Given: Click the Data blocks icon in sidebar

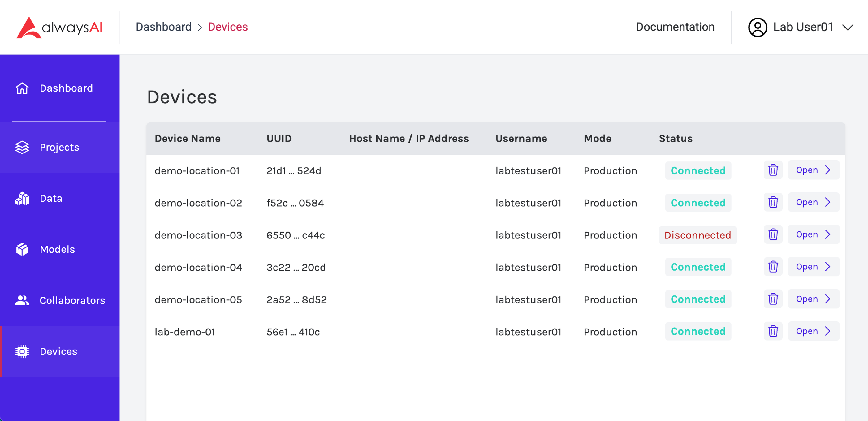Looking at the screenshot, I should tap(22, 198).
